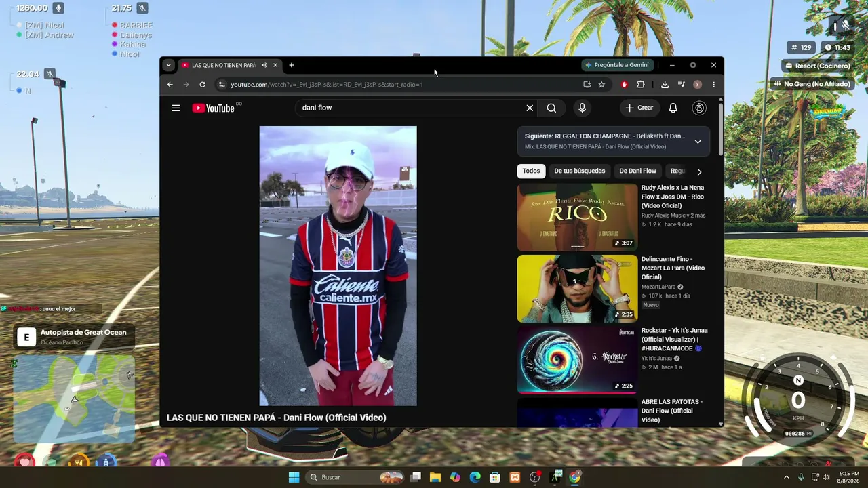Open YouTube notifications bell
The image size is (868, 488).
[x=673, y=108]
